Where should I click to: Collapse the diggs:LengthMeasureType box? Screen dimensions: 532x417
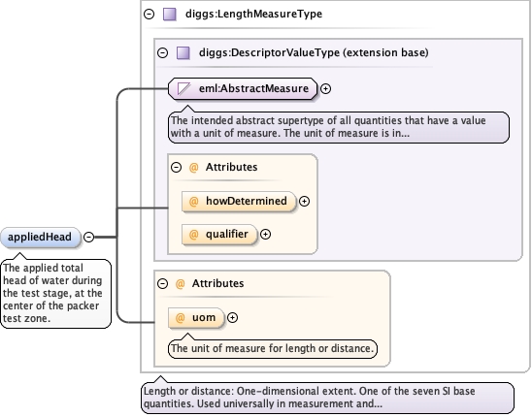click(149, 14)
